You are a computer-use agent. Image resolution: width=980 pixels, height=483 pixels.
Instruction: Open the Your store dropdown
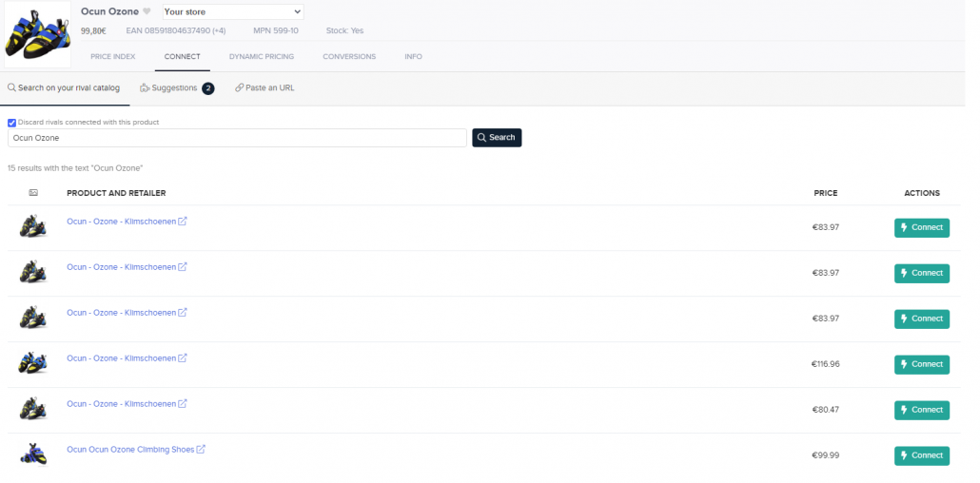point(233,11)
